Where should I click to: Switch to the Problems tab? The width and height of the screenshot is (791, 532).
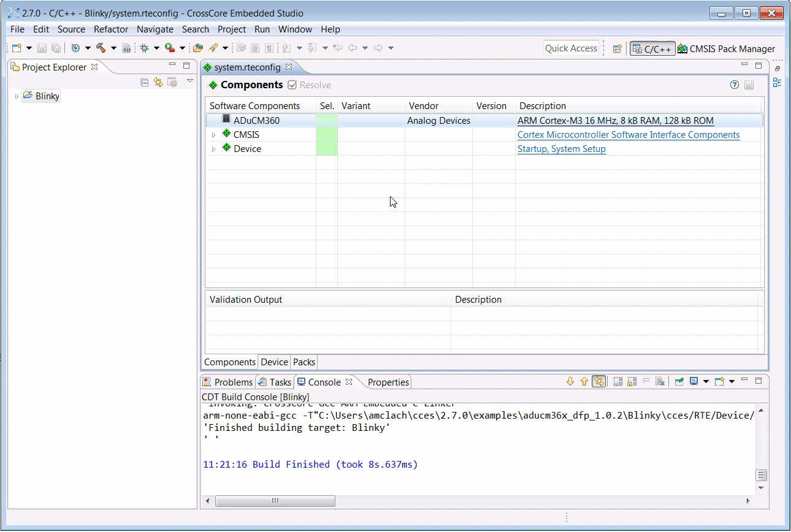227,382
